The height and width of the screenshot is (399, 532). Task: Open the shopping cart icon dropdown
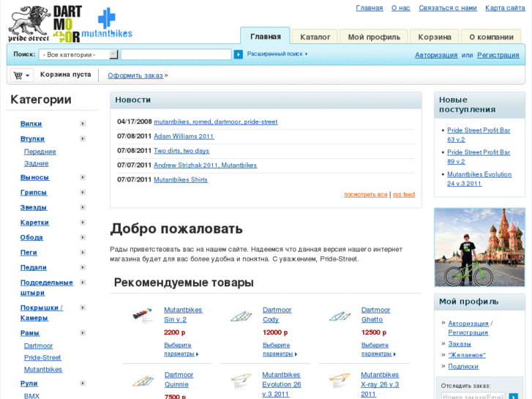click(x=22, y=75)
